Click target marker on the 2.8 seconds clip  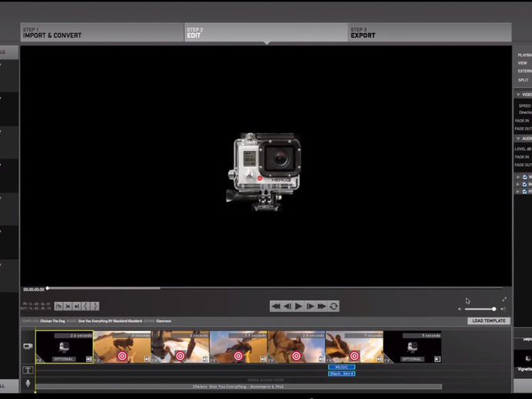click(x=296, y=356)
